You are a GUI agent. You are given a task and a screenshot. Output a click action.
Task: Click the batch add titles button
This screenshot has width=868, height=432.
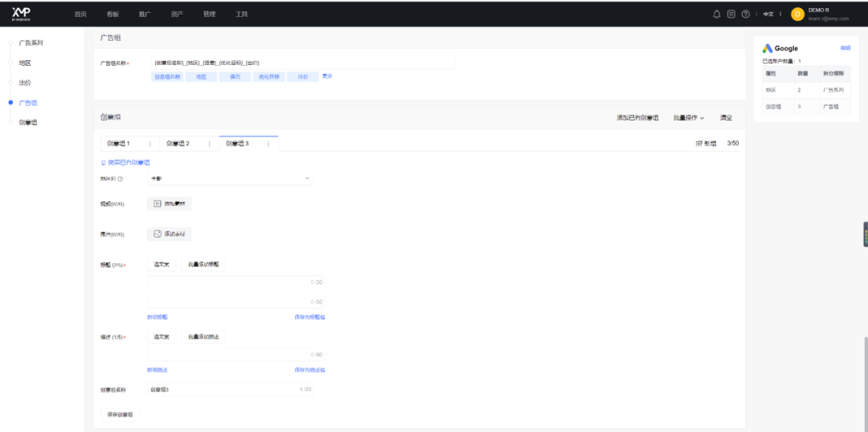click(x=203, y=264)
